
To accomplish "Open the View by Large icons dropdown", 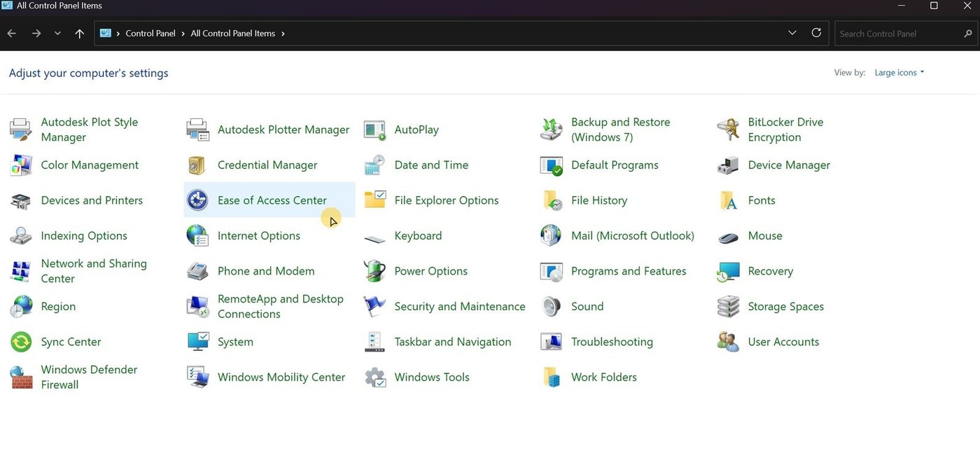I will [899, 73].
